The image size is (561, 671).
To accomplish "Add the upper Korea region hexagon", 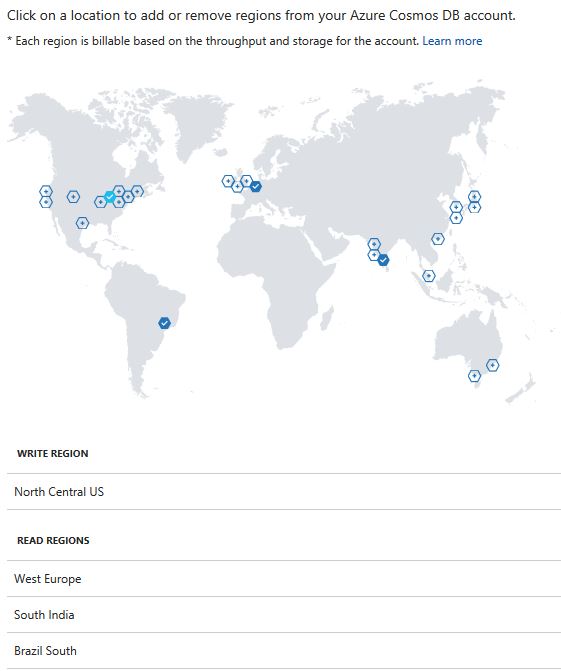I will [456, 207].
